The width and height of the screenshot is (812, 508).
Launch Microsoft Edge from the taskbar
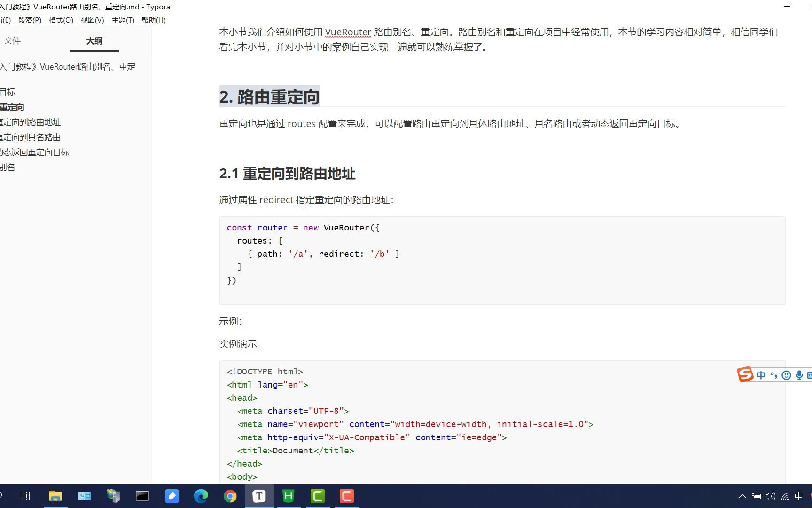[x=201, y=496]
